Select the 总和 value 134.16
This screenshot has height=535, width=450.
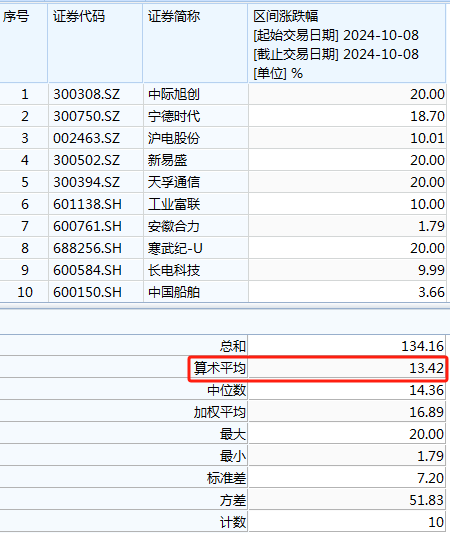point(422,346)
